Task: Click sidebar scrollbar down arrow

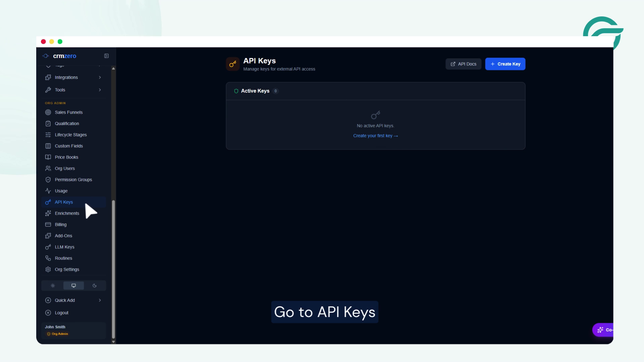Action: 113,342
